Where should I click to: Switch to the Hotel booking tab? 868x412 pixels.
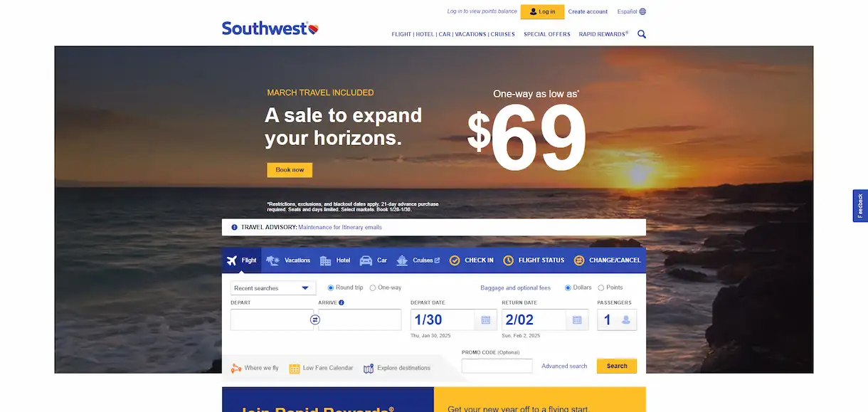point(335,260)
